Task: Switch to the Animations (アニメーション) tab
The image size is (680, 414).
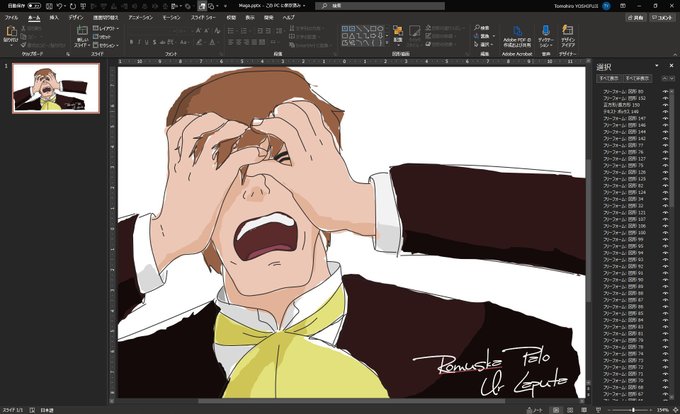Action: tap(141, 18)
